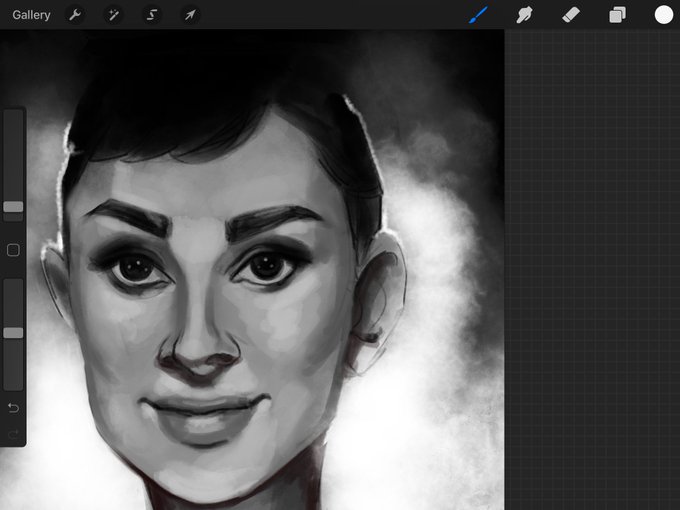The height and width of the screenshot is (510, 680).
Task: Select the Brush tool
Action: [x=478, y=15]
